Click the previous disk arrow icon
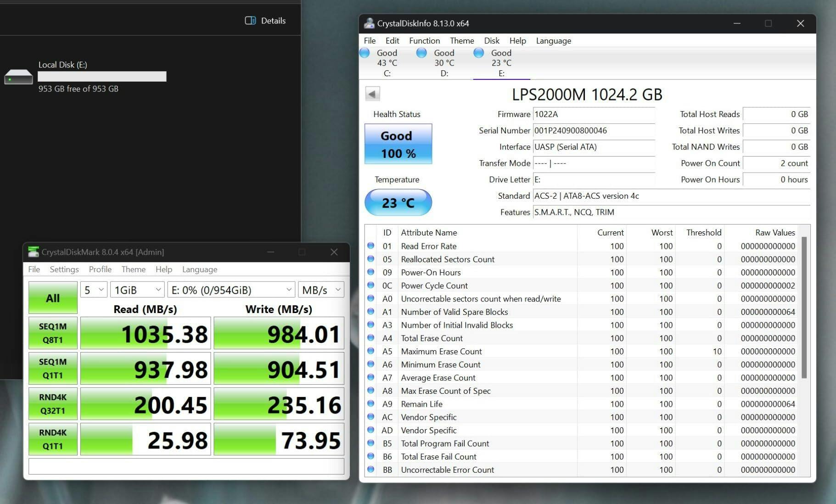This screenshot has height=504, width=836. coord(372,94)
